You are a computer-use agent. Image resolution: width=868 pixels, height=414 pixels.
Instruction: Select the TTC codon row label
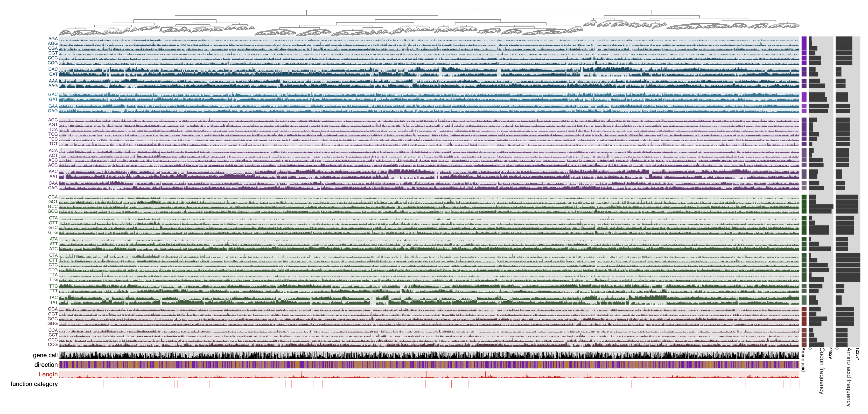click(x=53, y=286)
